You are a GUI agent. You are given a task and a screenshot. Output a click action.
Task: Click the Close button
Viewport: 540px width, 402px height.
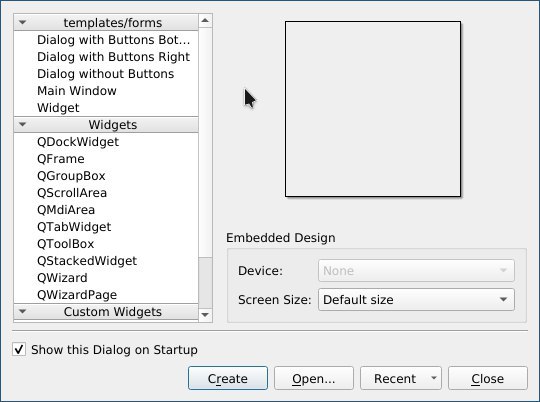point(488,378)
